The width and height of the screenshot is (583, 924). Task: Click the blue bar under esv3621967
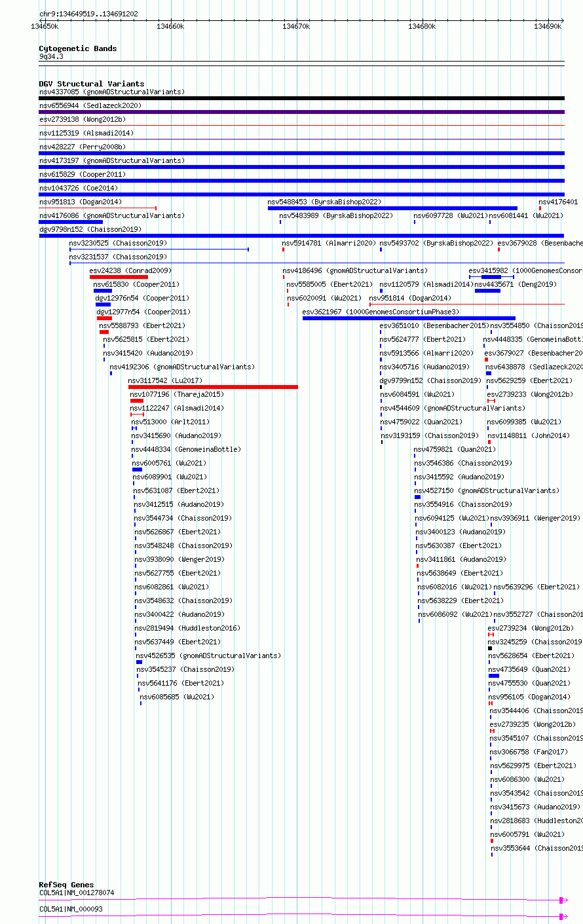(x=409, y=318)
